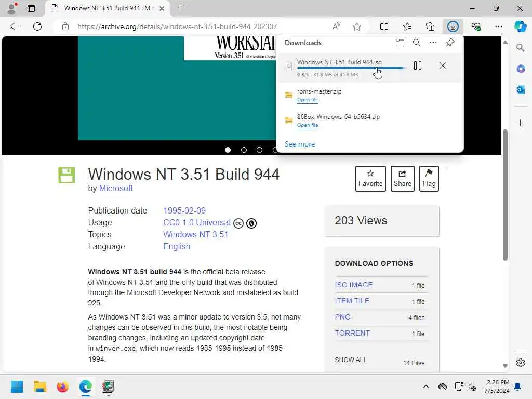Click the Share button
The image size is (532, 399).
[x=403, y=179]
